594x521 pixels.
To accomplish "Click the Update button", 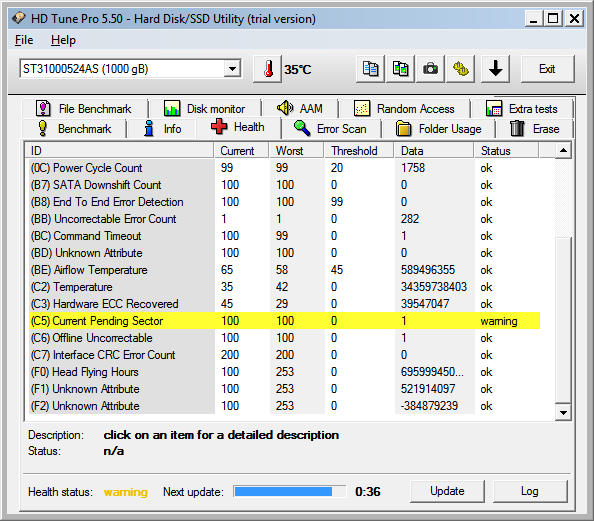I will point(447,491).
